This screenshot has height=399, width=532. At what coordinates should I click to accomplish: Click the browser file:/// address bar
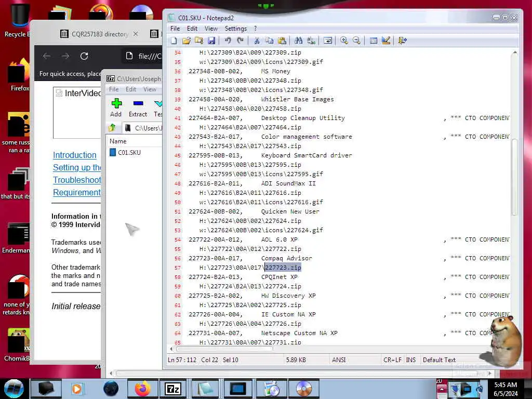pyautogui.click(x=142, y=56)
